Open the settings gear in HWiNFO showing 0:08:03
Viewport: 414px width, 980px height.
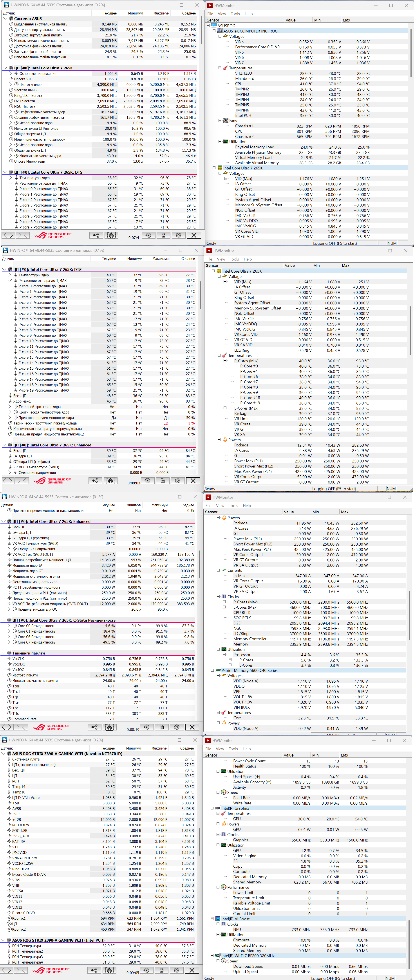(x=178, y=480)
